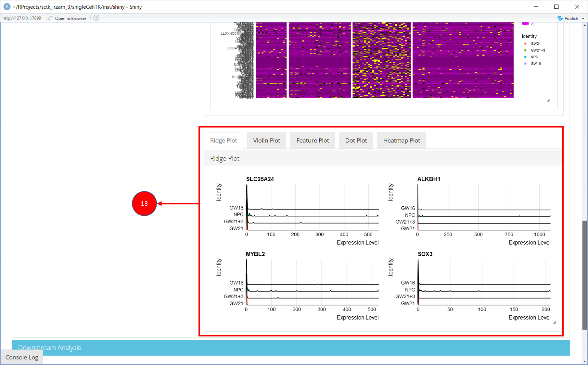Click NPC cyan legend dot
Image resolution: width=588 pixels, height=365 pixels.
525,57
